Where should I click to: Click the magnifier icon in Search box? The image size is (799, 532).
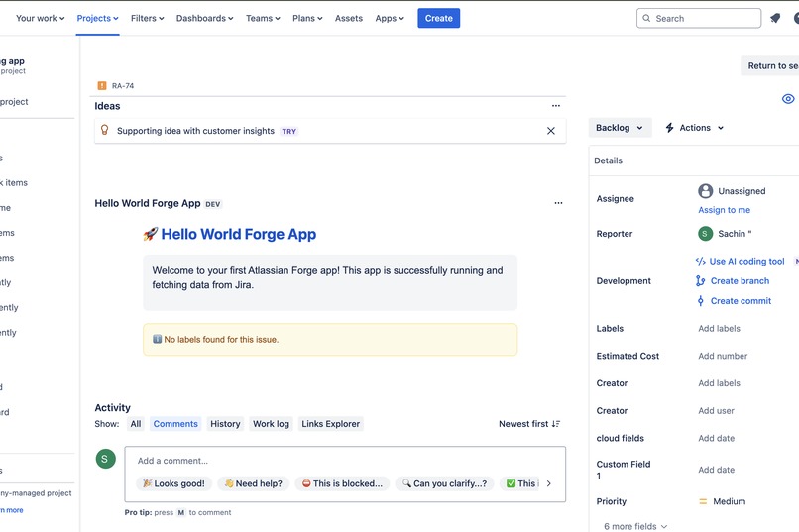pos(646,18)
